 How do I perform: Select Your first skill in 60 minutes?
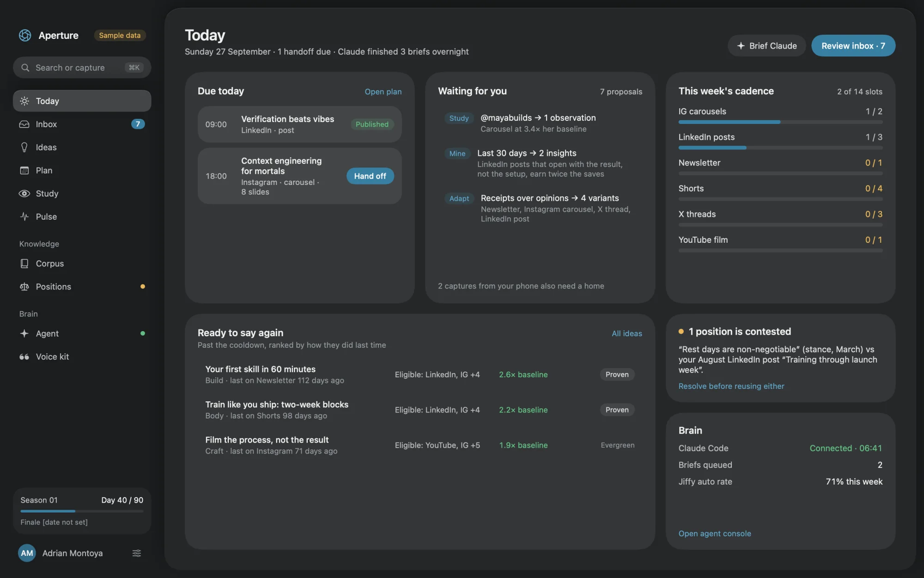[x=420, y=375]
